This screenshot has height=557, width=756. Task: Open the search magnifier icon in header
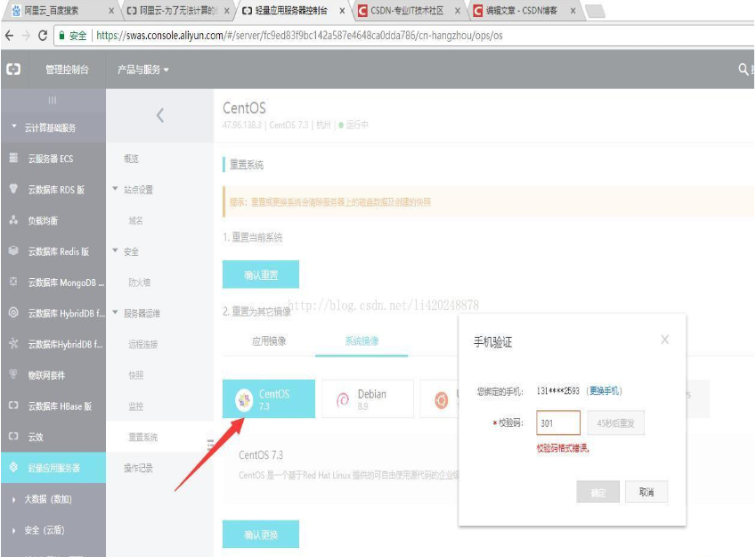point(743,69)
